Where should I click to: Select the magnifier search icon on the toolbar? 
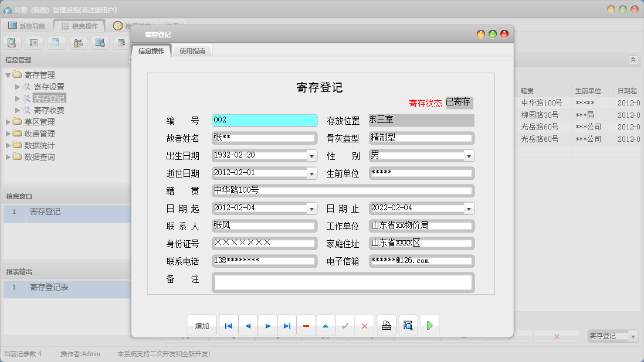point(12,42)
